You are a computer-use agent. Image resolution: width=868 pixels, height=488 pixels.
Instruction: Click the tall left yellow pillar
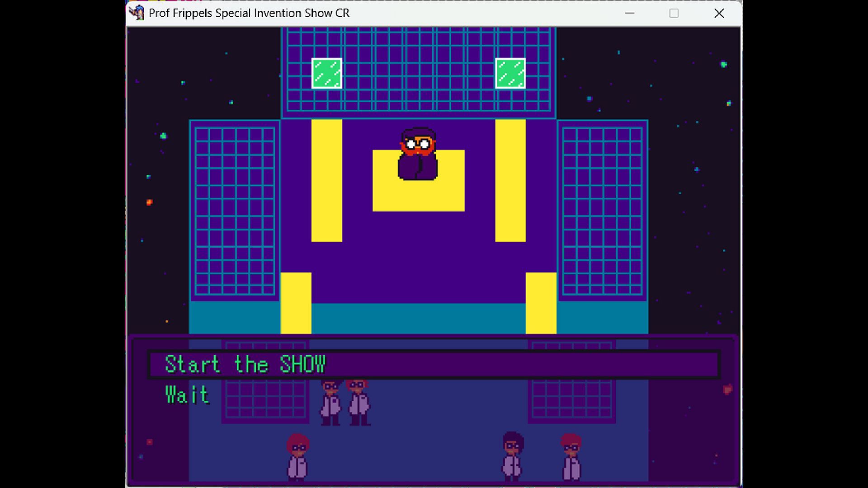coord(326,181)
